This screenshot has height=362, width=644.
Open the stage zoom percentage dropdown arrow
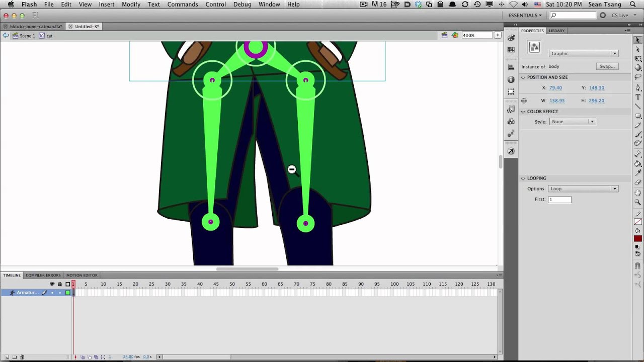(x=498, y=35)
